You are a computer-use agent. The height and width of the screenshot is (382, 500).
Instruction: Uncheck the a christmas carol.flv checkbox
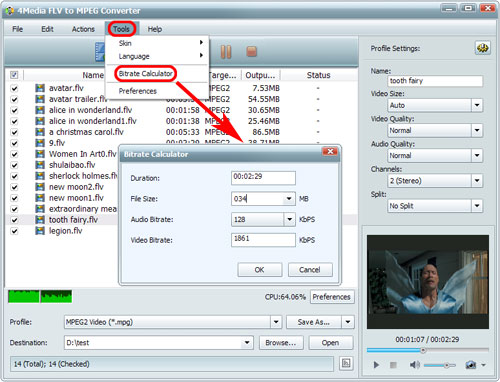click(14, 132)
